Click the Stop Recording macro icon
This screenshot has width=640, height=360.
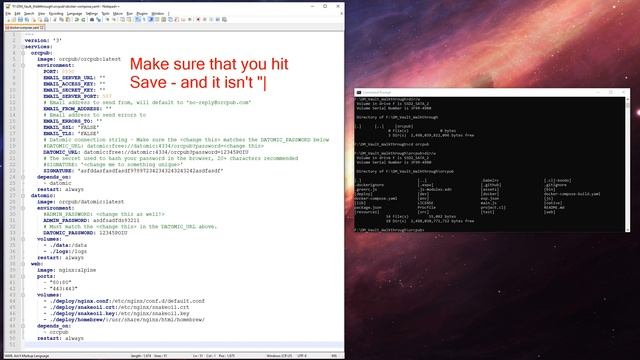coord(204,19)
